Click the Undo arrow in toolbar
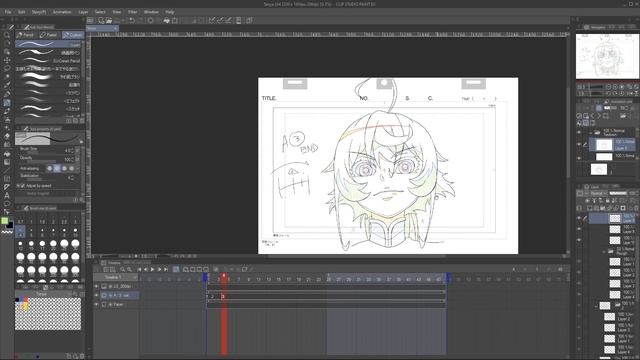640x360 pixels. pyautogui.click(x=132, y=20)
